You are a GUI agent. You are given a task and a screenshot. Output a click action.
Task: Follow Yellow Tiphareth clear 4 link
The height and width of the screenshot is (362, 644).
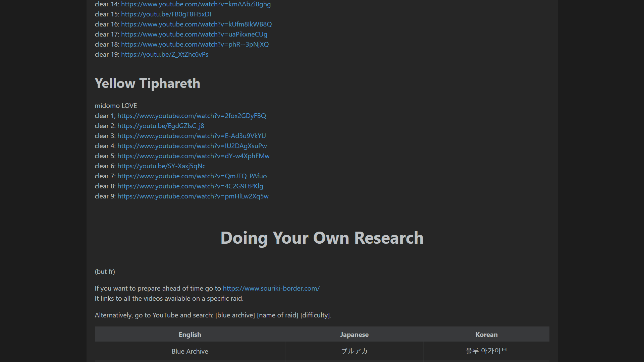coord(192,146)
